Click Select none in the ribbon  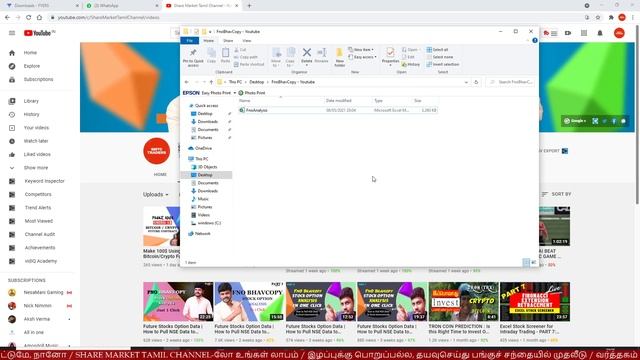[440, 57]
